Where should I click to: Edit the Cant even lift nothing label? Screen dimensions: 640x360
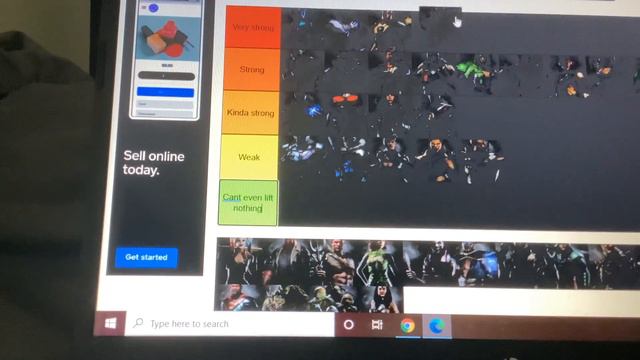point(248,202)
